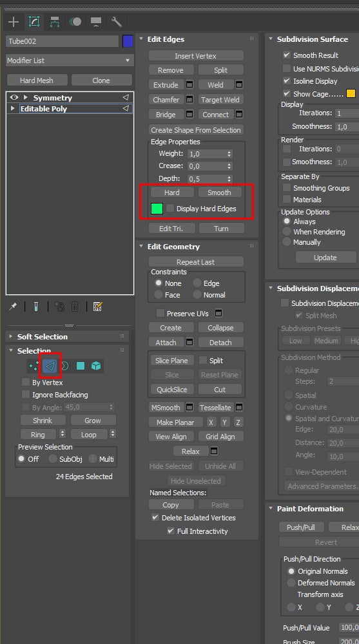This screenshot has height=644, width=359.
Task: Click the Target Weld button
Action: point(220,99)
